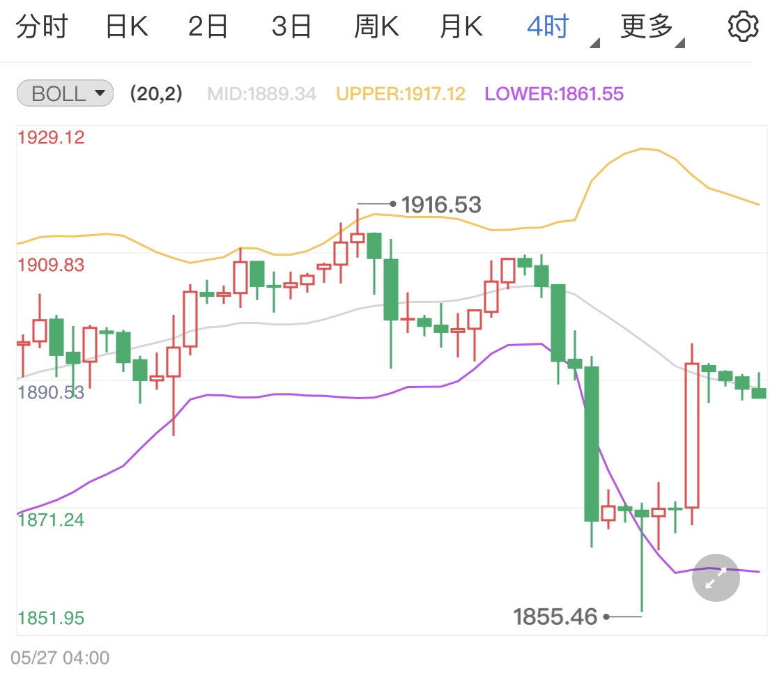Tap the fullscreen expand circle icon

click(x=716, y=577)
